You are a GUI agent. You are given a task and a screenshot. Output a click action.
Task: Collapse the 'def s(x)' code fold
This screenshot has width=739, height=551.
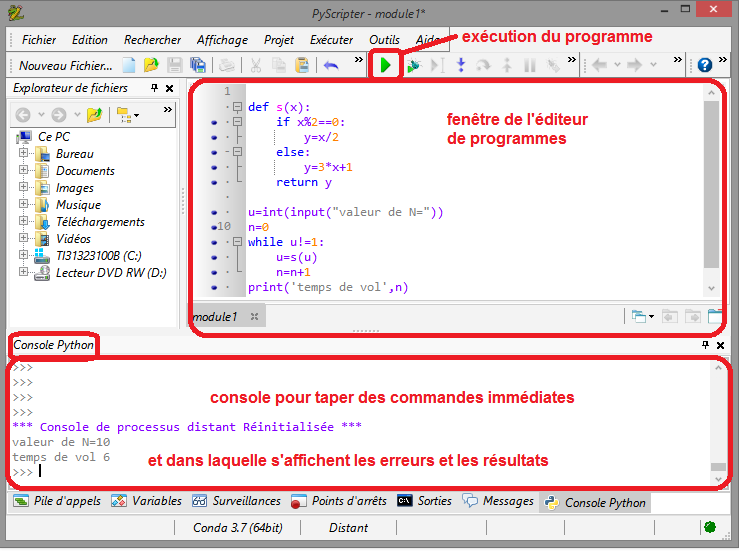tap(237, 106)
